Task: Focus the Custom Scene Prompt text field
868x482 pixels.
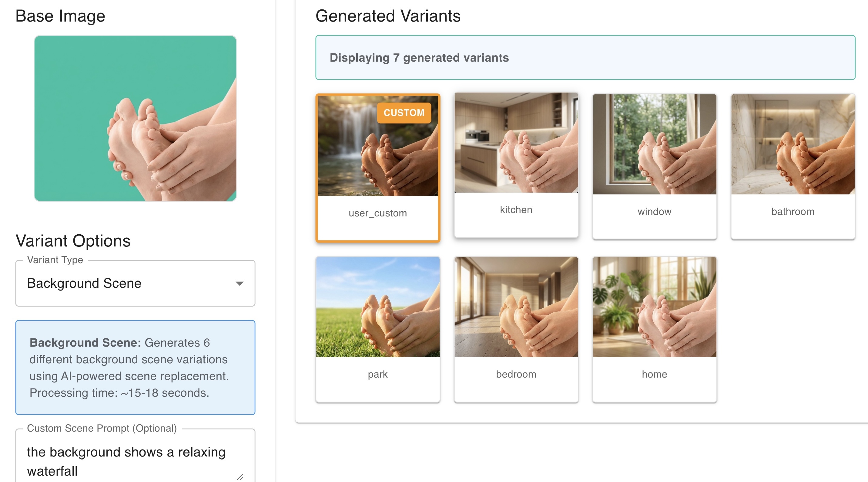Action: point(128,461)
